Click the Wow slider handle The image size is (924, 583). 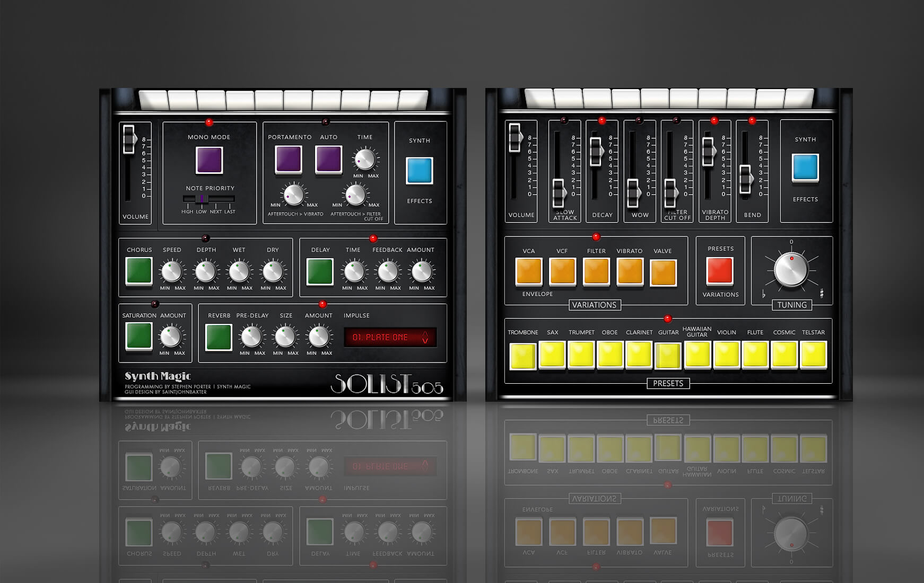tap(633, 193)
